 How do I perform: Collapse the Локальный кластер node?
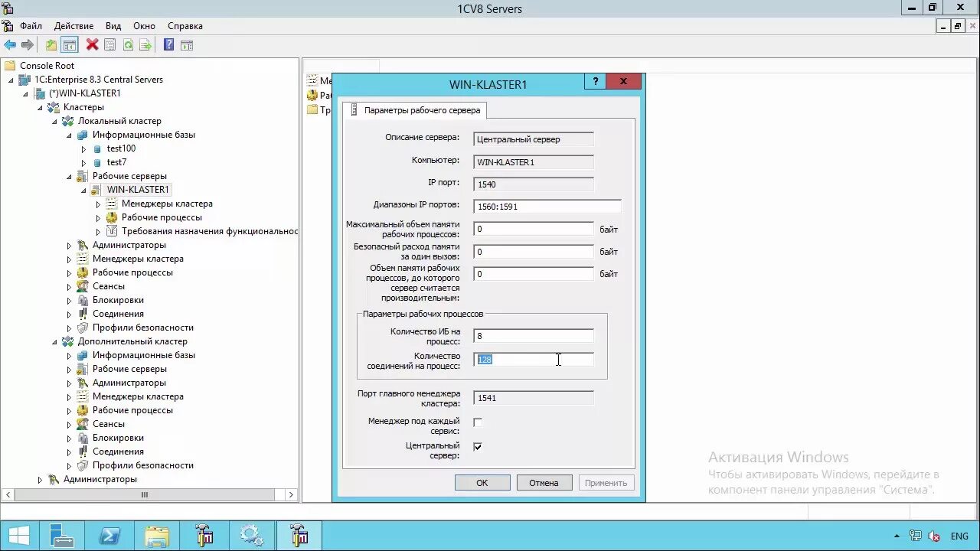pos(54,121)
